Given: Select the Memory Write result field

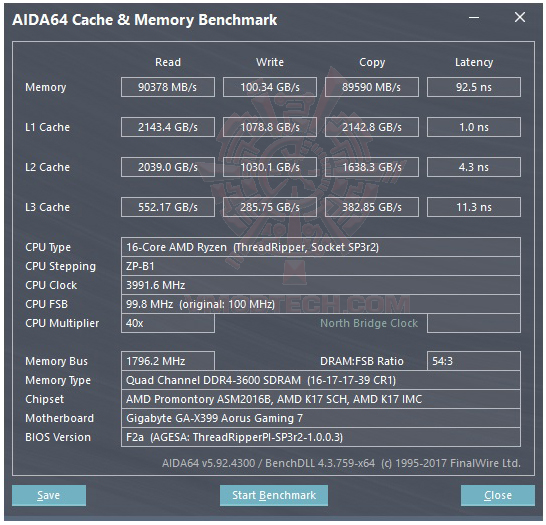Looking at the screenshot, I should [270, 87].
